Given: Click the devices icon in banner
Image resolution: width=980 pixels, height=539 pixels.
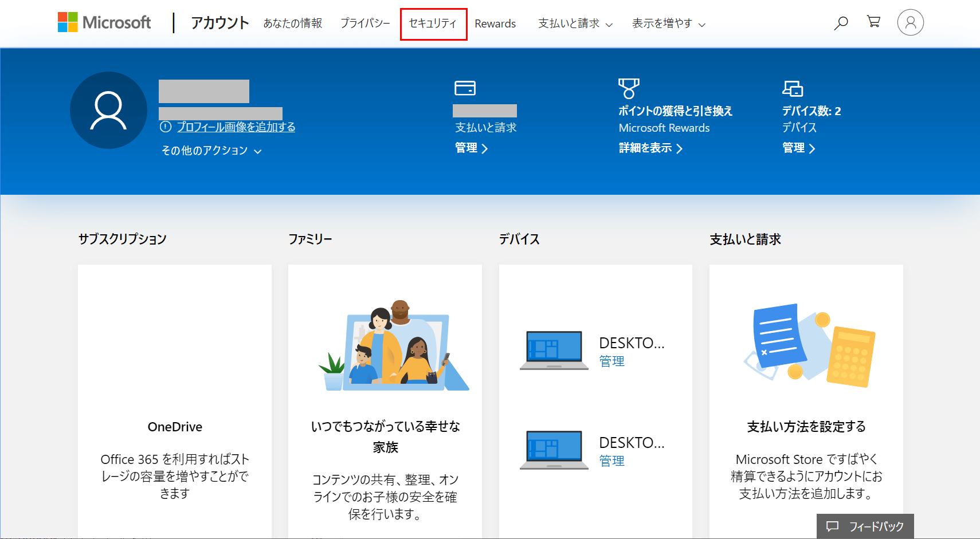Looking at the screenshot, I should click(793, 88).
